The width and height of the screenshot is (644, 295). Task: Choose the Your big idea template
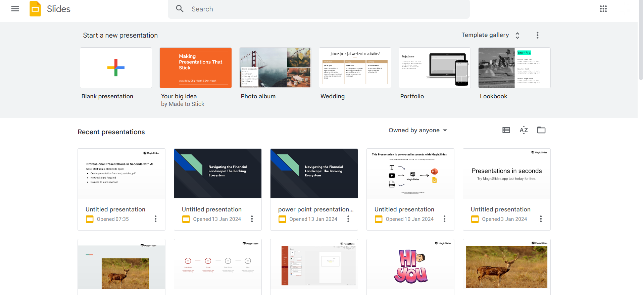tap(196, 68)
